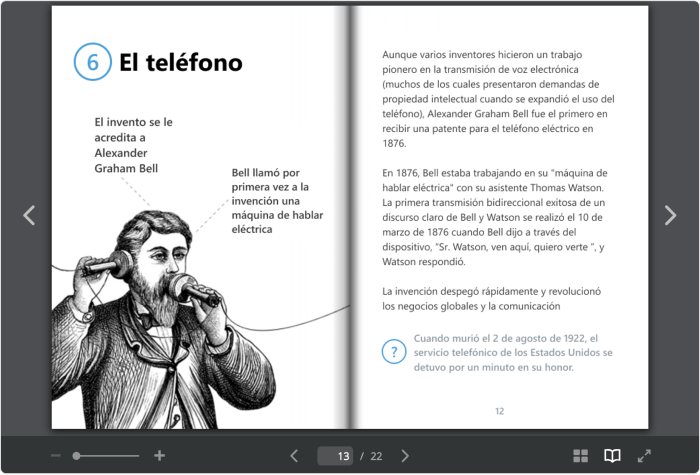The height and width of the screenshot is (475, 700).
Task: Enter fullscreen with the expand icon
Action: [x=644, y=456]
